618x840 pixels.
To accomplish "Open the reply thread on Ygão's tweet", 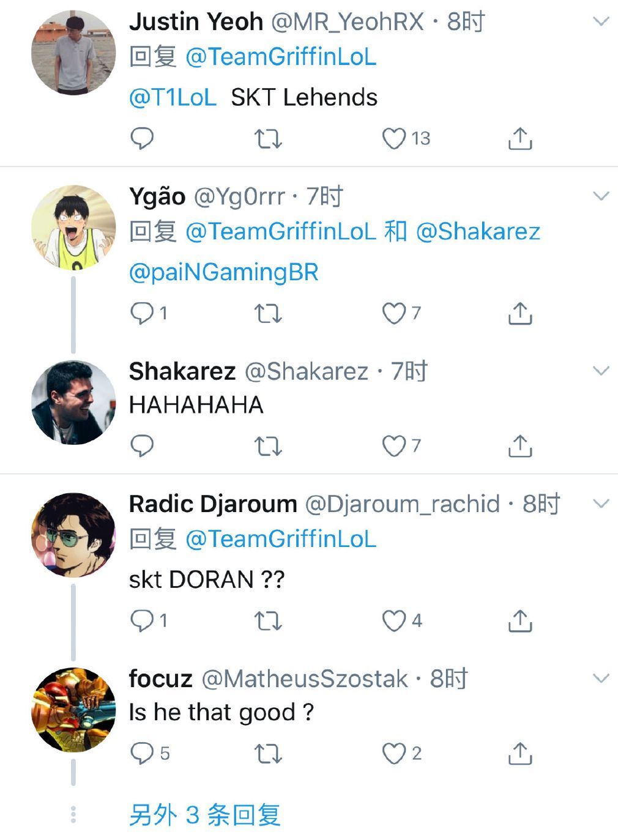I will coord(149,313).
